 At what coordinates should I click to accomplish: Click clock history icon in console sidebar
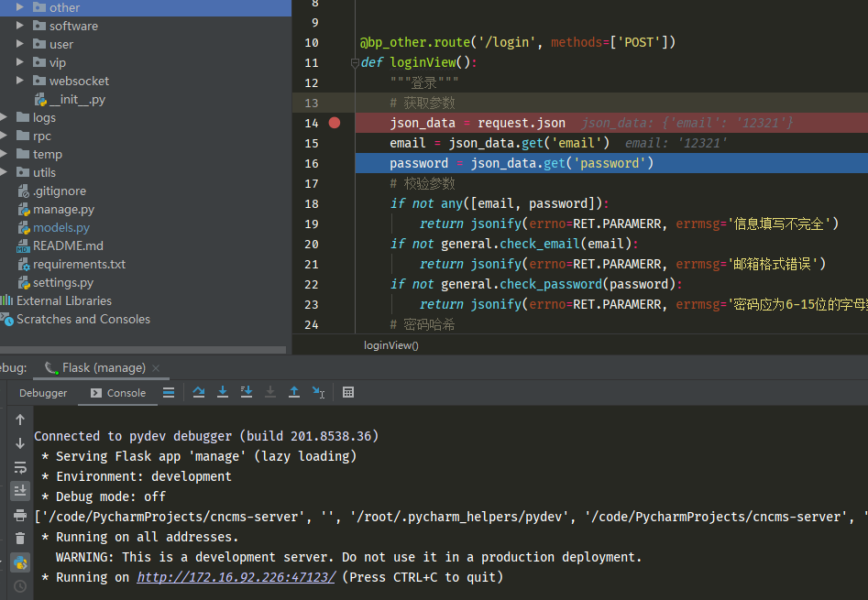click(x=20, y=586)
